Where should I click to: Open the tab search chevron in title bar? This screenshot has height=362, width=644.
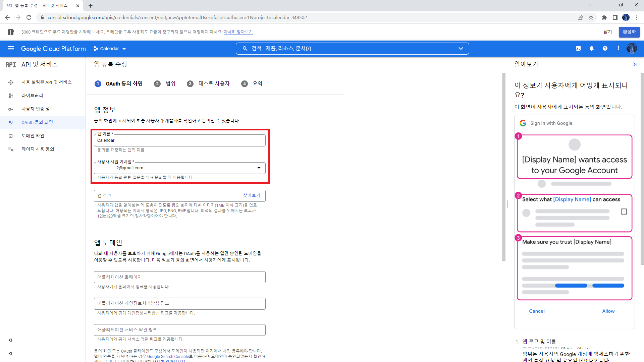(x=590, y=5)
